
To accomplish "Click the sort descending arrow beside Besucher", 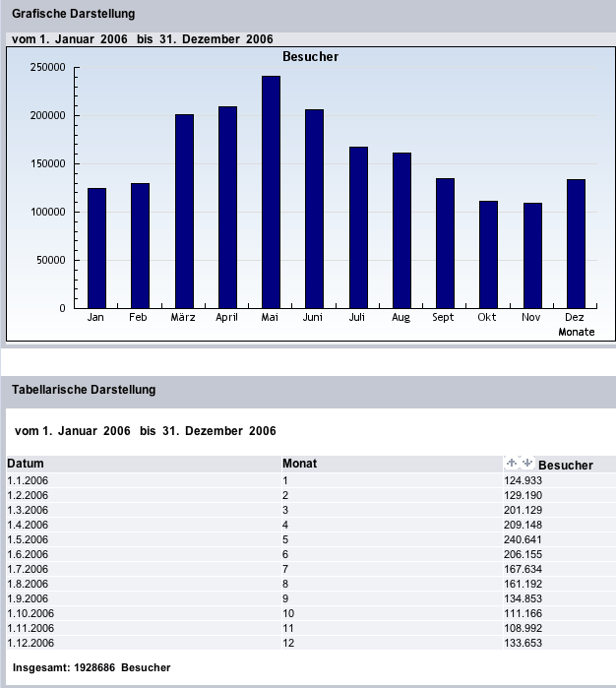I will pos(526,462).
